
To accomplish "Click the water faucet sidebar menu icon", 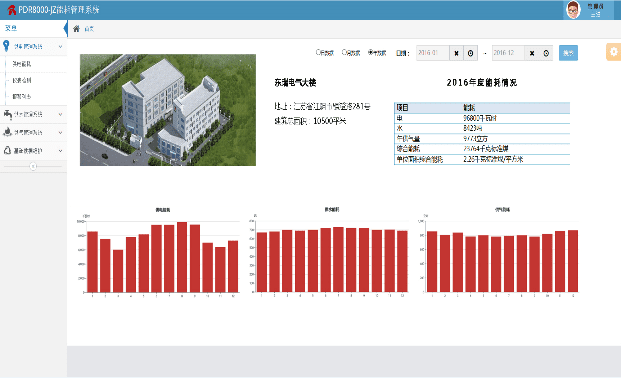I will (x=7, y=115).
